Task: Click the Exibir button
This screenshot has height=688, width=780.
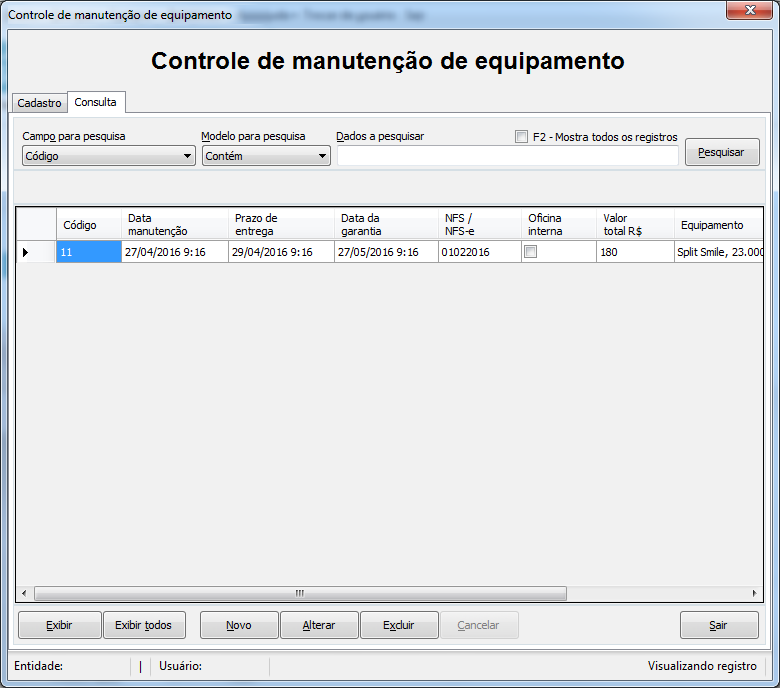Action: [59, 625]
